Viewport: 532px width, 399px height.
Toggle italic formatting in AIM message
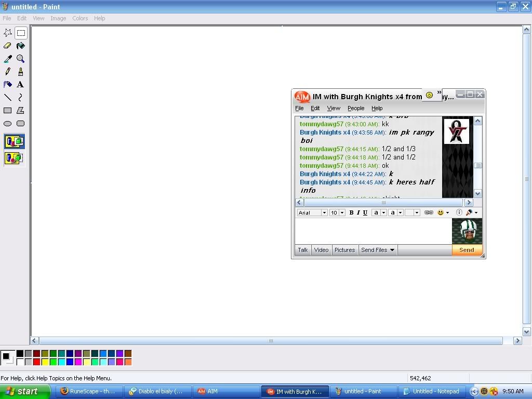click(358, 212)
